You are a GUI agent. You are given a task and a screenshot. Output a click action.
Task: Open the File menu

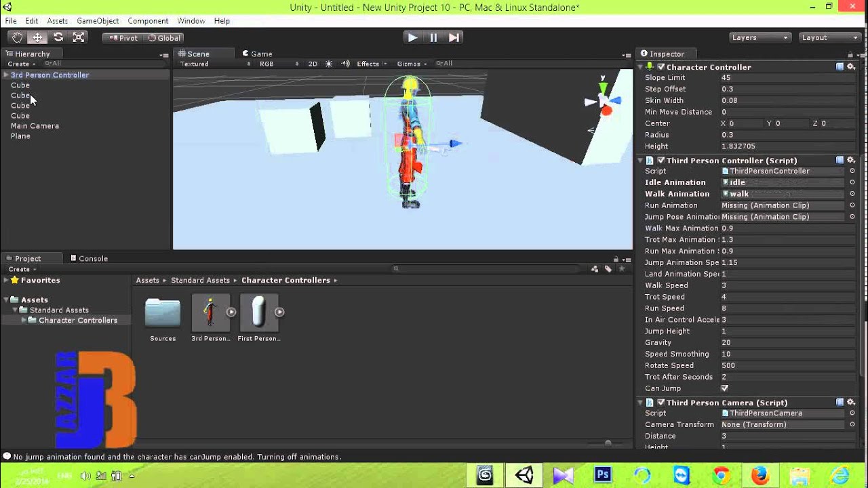tap(11, 21)
